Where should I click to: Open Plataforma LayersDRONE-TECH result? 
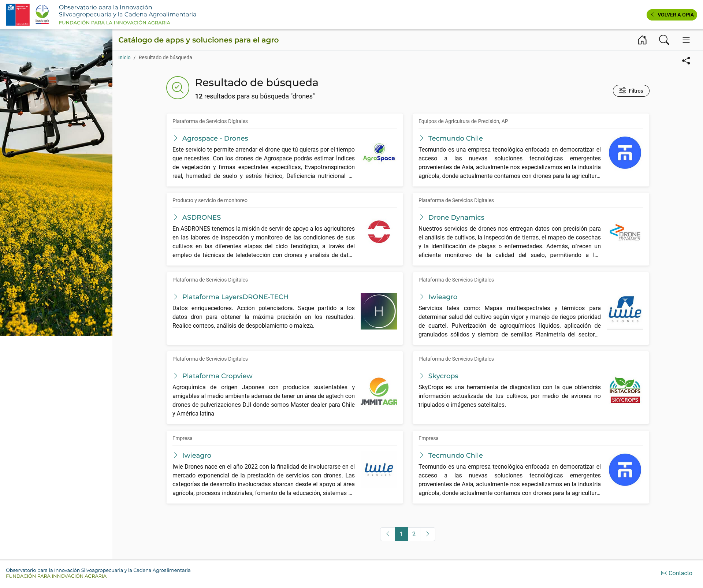(x=235, y=297)
